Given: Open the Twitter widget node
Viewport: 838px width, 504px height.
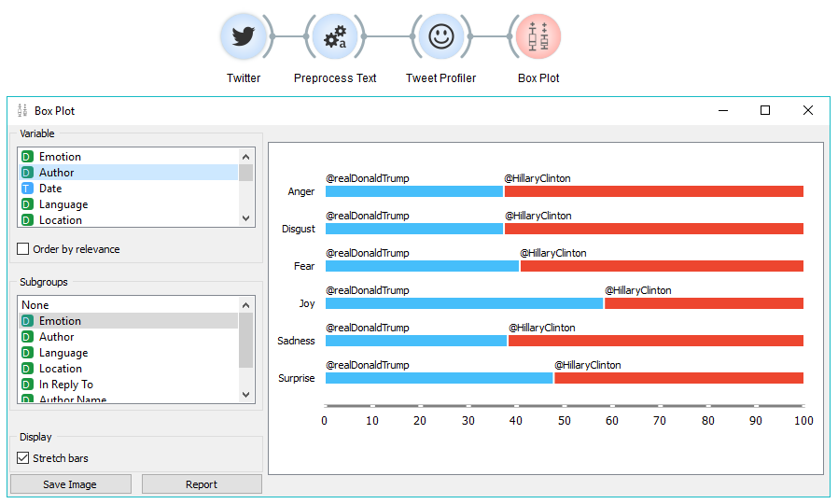Looking at the screenshot, I should (244, 37).
